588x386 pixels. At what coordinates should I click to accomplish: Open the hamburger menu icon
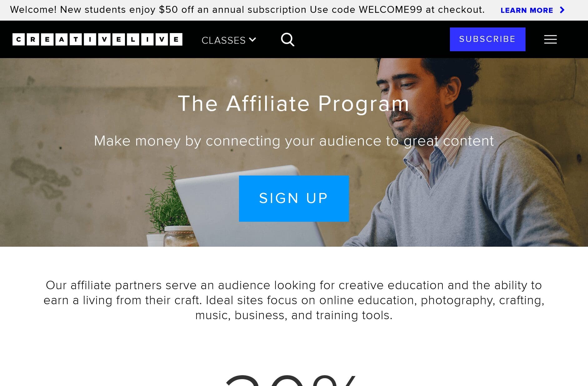550,39
